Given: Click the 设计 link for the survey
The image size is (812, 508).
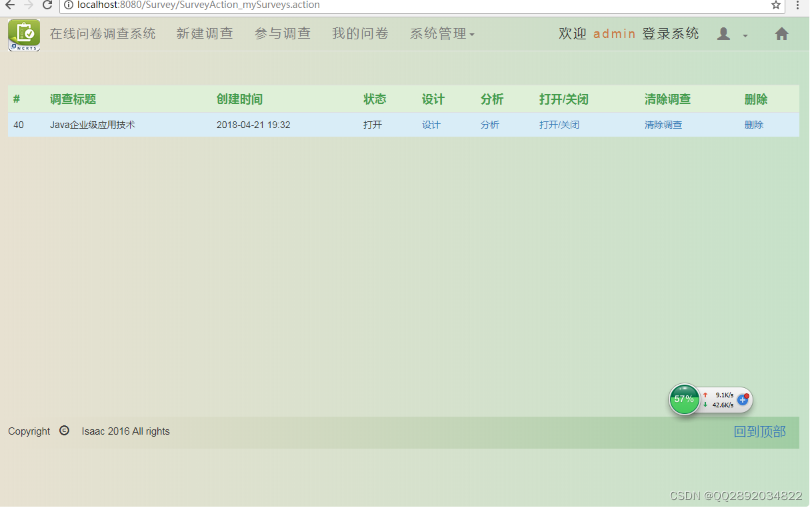Looking at the screenshot, I should point(431,124).
